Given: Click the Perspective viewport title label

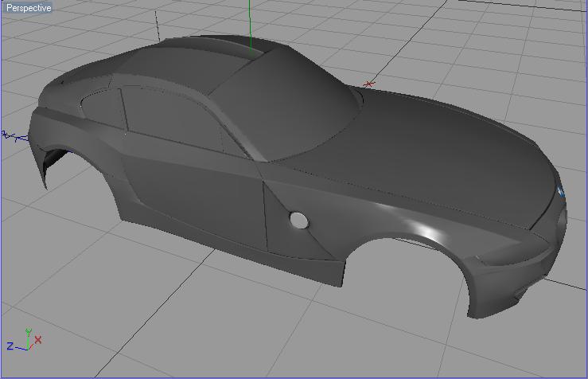Looking at the screenshot, I should pos(28,7).
